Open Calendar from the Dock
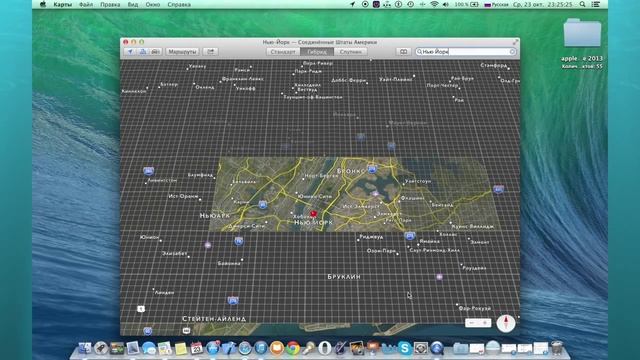The height and width of the screenshot is (360, 640). coord(197,348)
